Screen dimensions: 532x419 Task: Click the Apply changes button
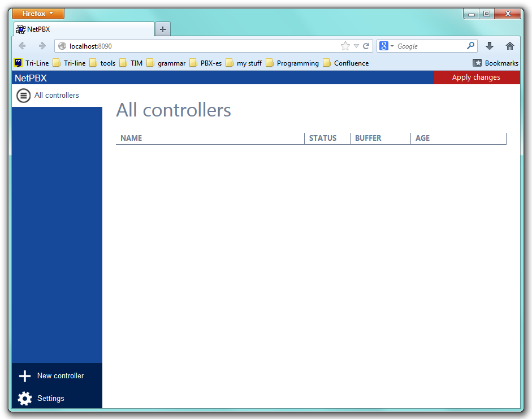point(477,77)
